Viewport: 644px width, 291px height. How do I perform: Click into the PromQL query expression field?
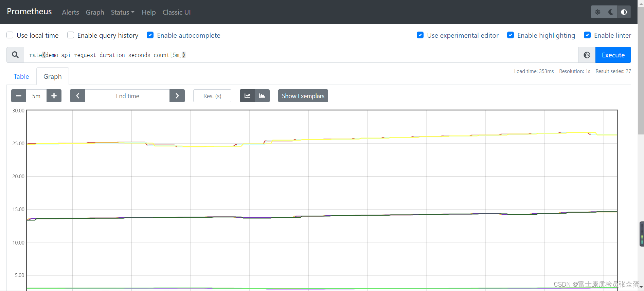coord(301,55)
